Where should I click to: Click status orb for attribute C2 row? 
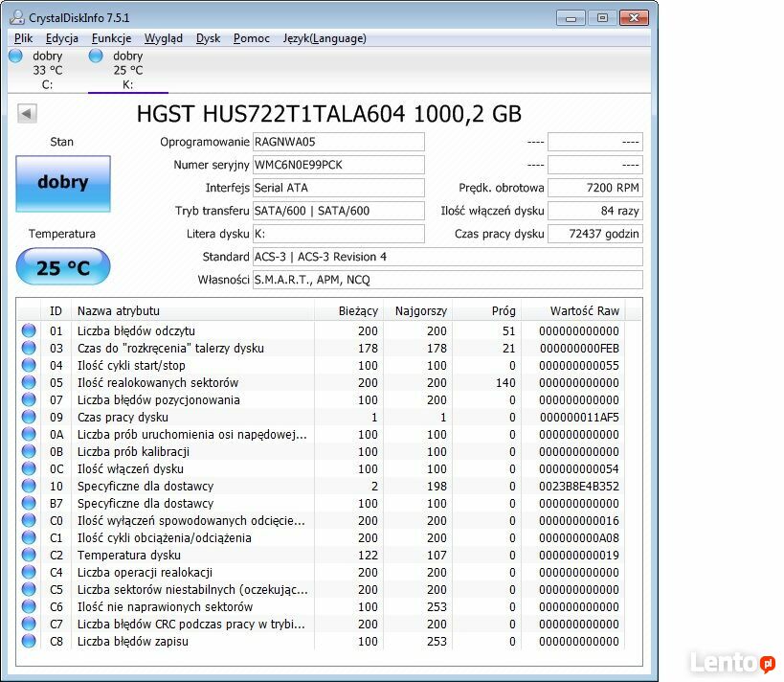[x=29, y=555]
